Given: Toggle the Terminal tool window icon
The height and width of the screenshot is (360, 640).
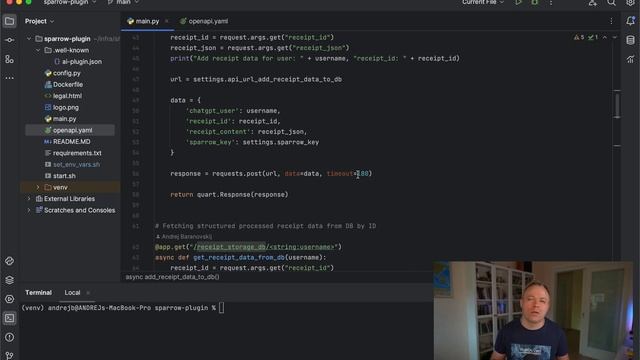Looking at the screenshot, I should tap(9, 318).
